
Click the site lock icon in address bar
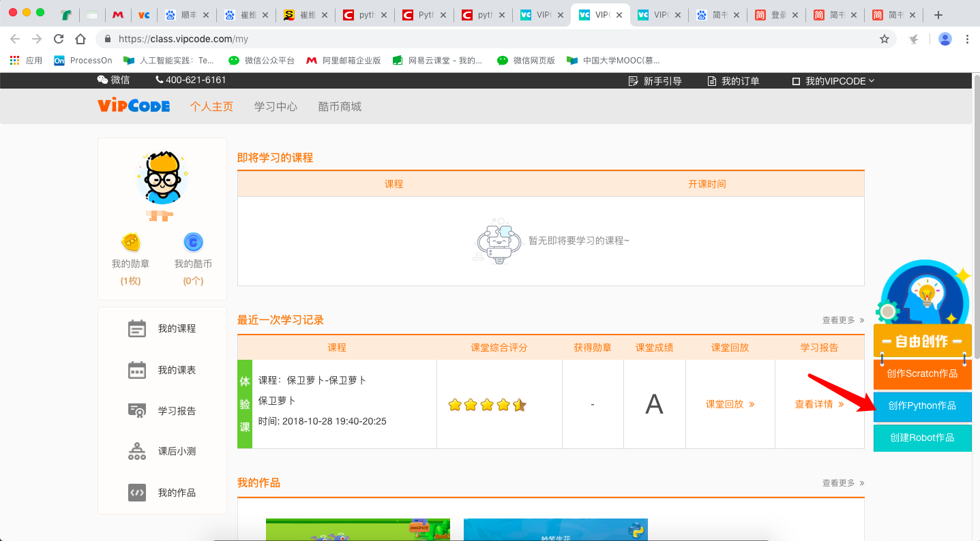tap(108, 39)
